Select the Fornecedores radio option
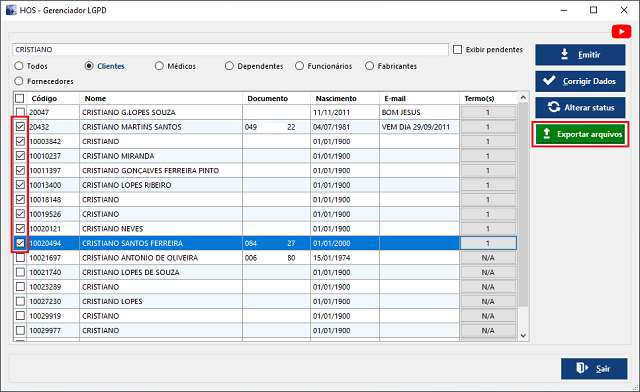Viewport: 640px width, 392px height. [x=19, y=81]
